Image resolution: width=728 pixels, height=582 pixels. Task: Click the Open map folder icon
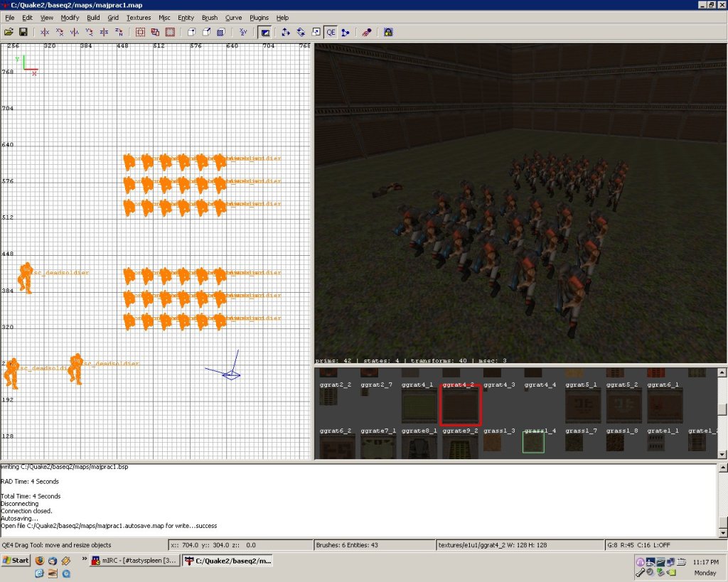(x=9, y=32)
